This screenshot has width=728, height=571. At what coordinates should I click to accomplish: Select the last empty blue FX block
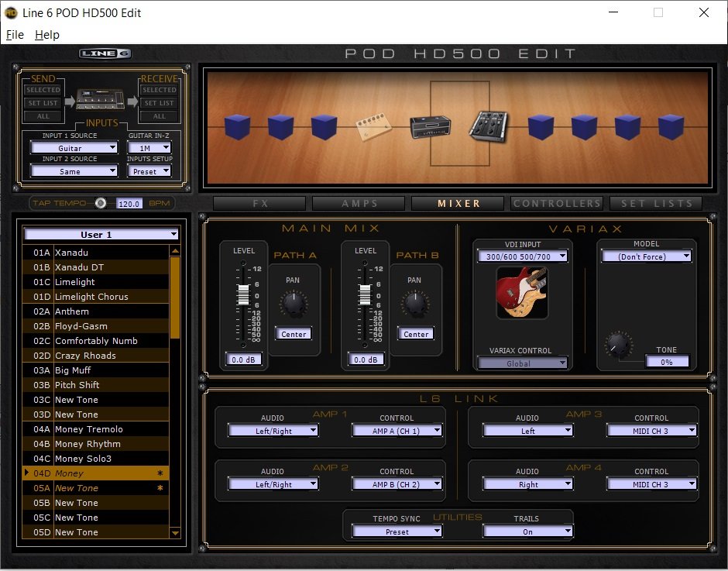[670, 127]
